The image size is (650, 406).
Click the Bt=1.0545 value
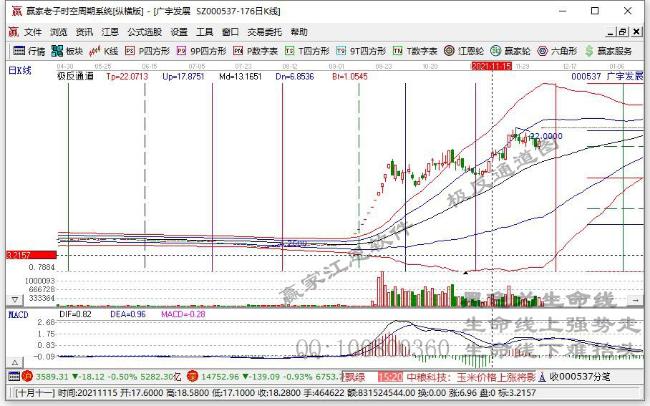[350, 76]
